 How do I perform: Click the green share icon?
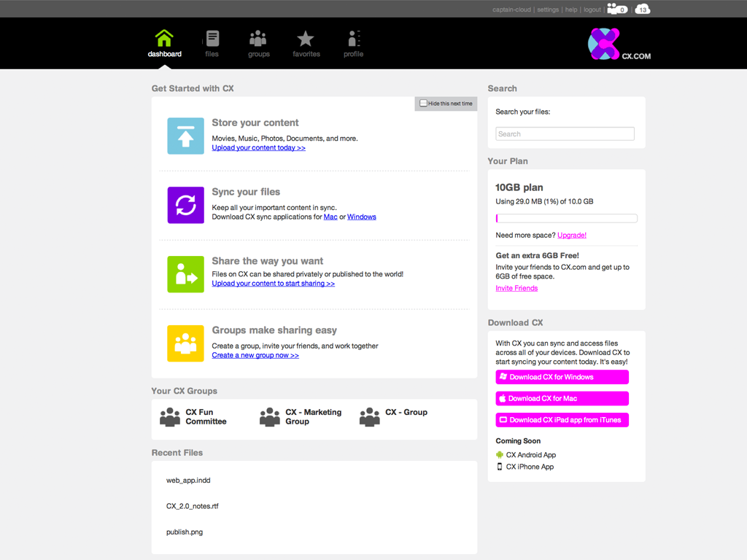pos(185,274)
